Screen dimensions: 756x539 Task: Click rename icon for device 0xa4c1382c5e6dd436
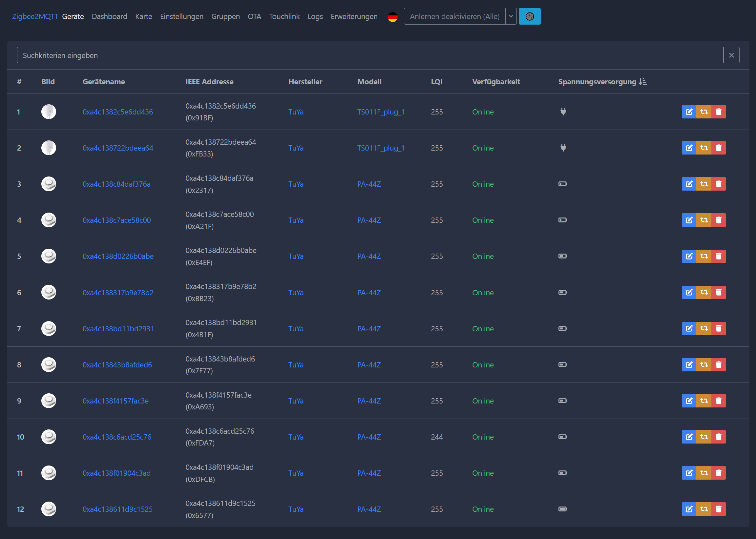(x=689, y=112)
